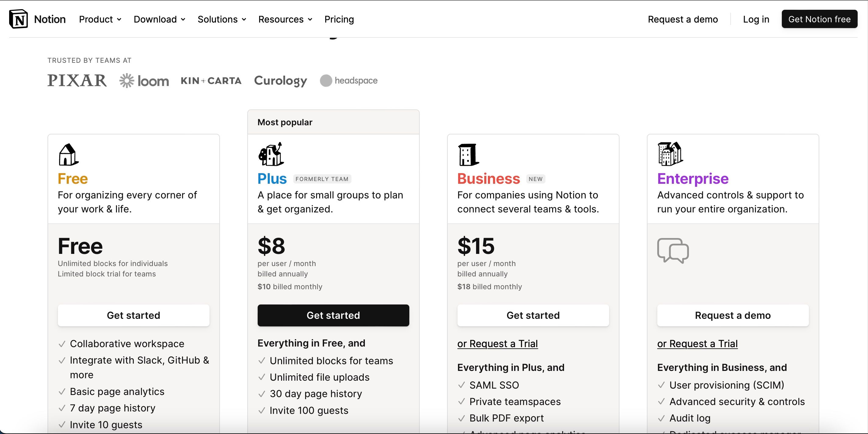
Task: Click the Headspace logo
Action: click(349, 80)
